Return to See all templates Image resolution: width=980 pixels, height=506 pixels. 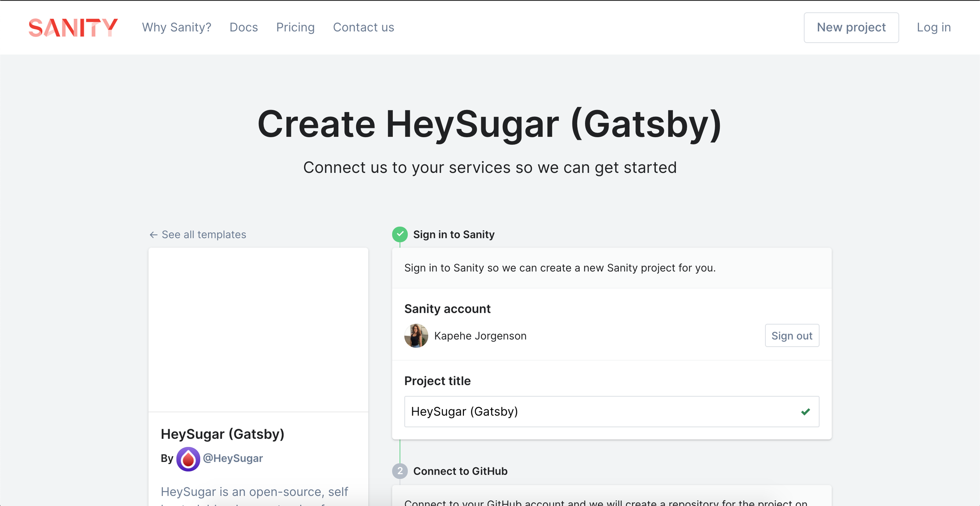click(x=204, y=235)
